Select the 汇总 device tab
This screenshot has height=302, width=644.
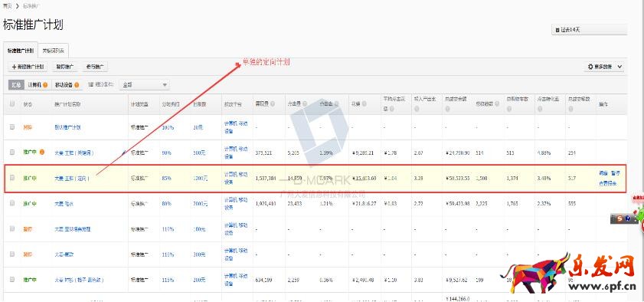click(15, 84)
